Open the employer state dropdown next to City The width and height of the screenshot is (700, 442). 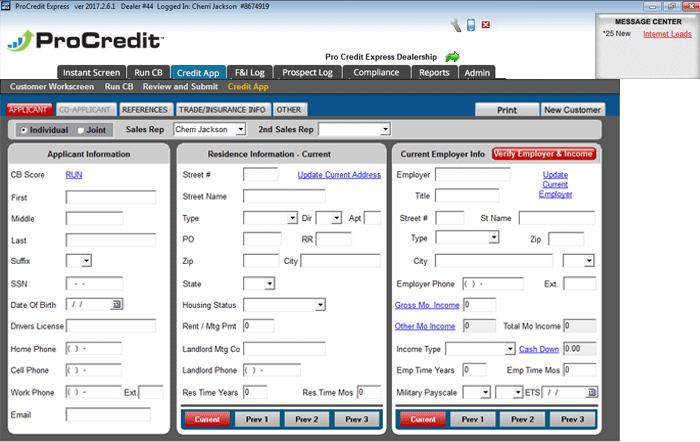[589, 261]
